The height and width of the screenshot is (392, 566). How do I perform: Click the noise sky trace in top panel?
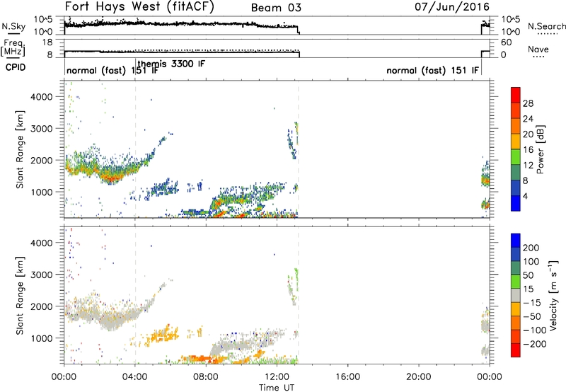180,24
